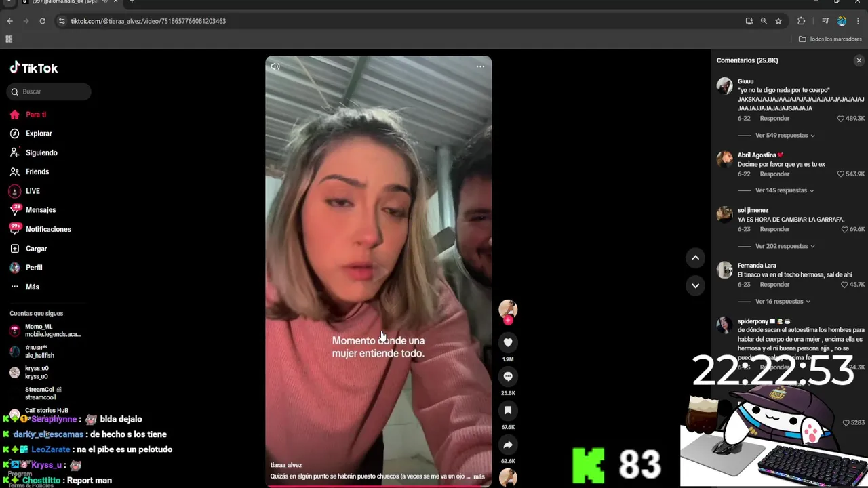Go to Perfil page
The width and height of the screenshot is (868, 488).
click(x=27, y=268)
